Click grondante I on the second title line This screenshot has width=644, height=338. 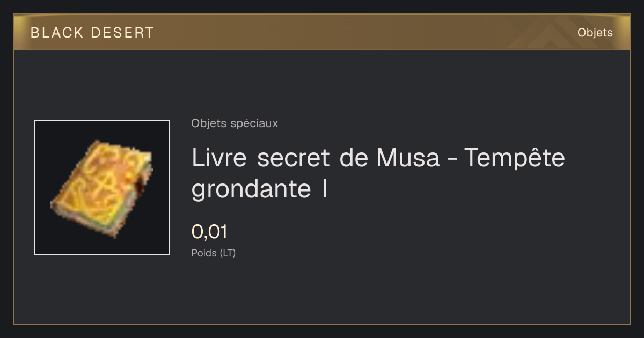[x=259, y=190]
